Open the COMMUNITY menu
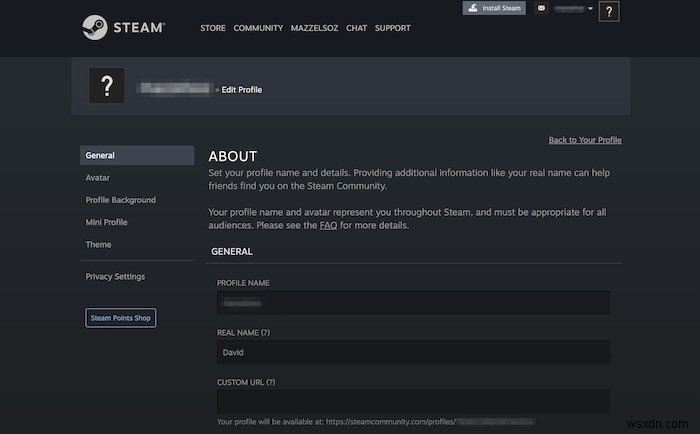 pyautogui.click(x=258, y=28)
